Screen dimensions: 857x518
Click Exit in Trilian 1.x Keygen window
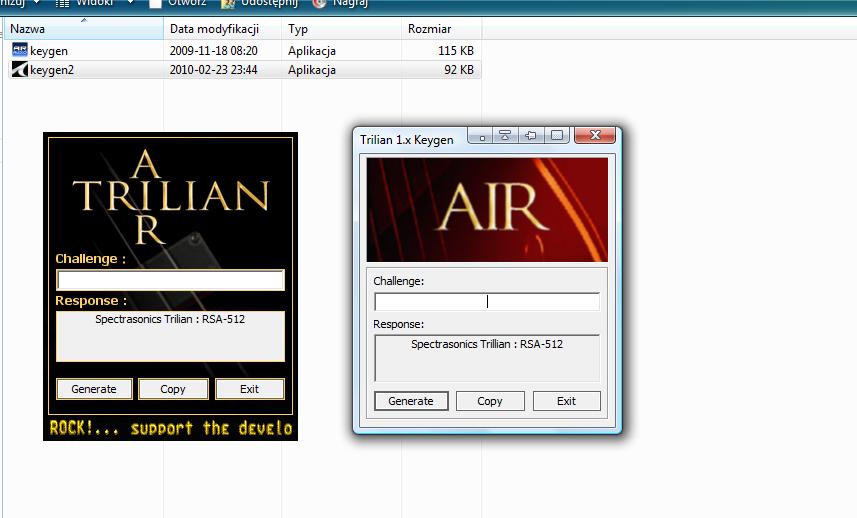coord(566,401)
